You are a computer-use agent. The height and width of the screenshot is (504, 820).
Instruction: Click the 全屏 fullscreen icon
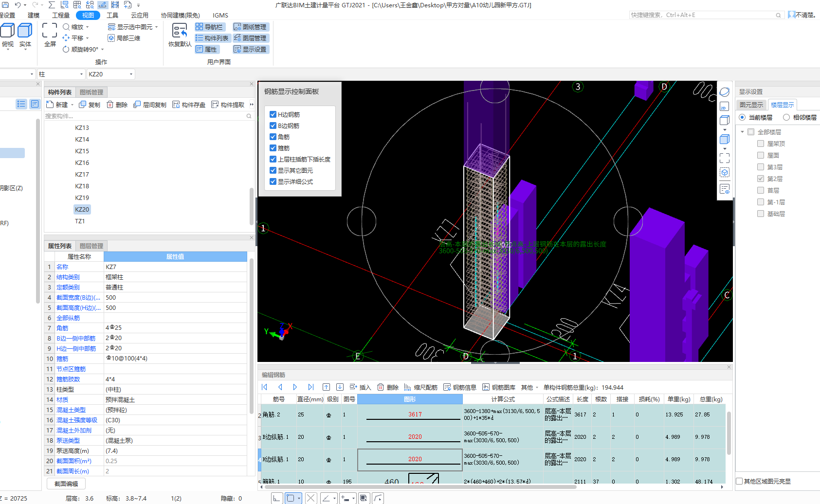click(50, 30)
